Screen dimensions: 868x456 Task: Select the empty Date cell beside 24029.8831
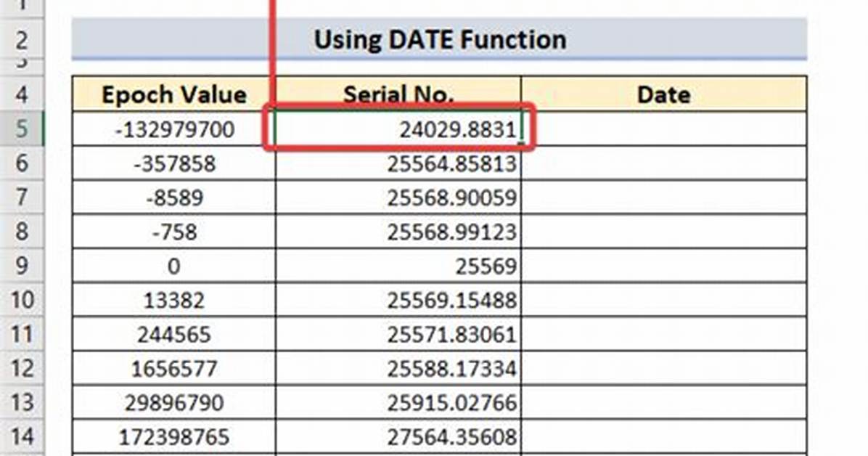click(664, 129)
